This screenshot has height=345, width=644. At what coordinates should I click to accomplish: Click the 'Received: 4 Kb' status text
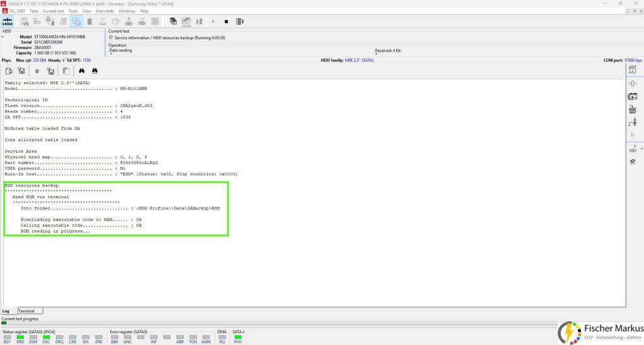[x=387, y=51]
